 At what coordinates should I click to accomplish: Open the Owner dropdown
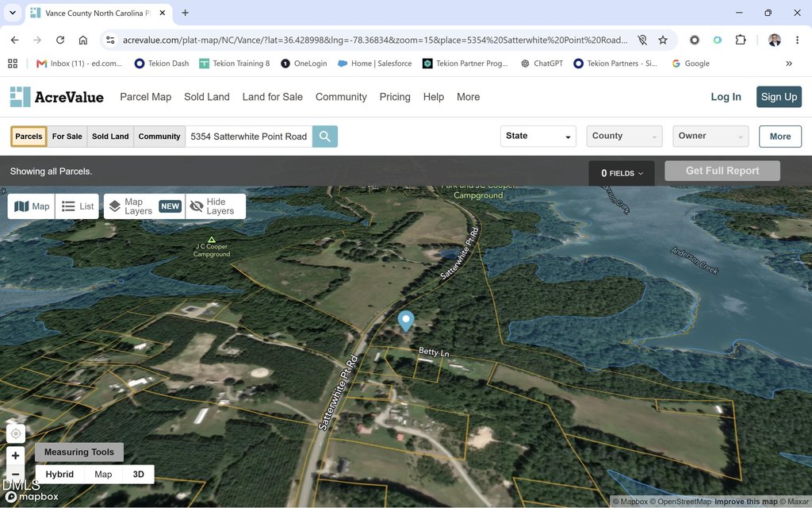pyautogui.click(x=710, y=136)
